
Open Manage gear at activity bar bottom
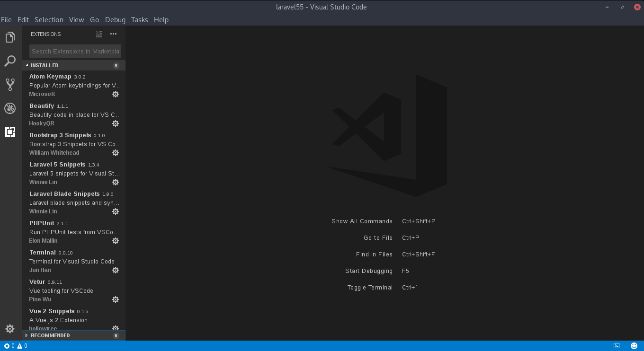10,329
